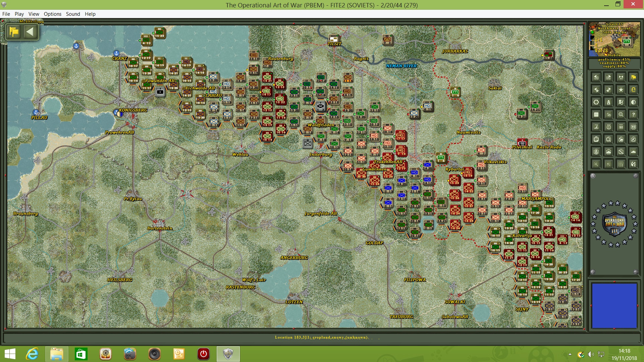The width and height of the screenshot is (644, 362).
Task: Click the HQ button in right panel
Action: [x=633, y=127]
